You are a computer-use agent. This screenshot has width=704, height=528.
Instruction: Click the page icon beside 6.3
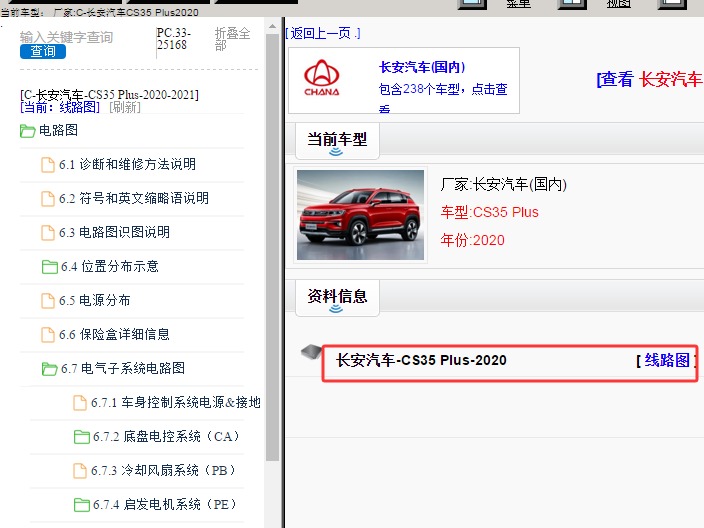(x=48, y=233)
